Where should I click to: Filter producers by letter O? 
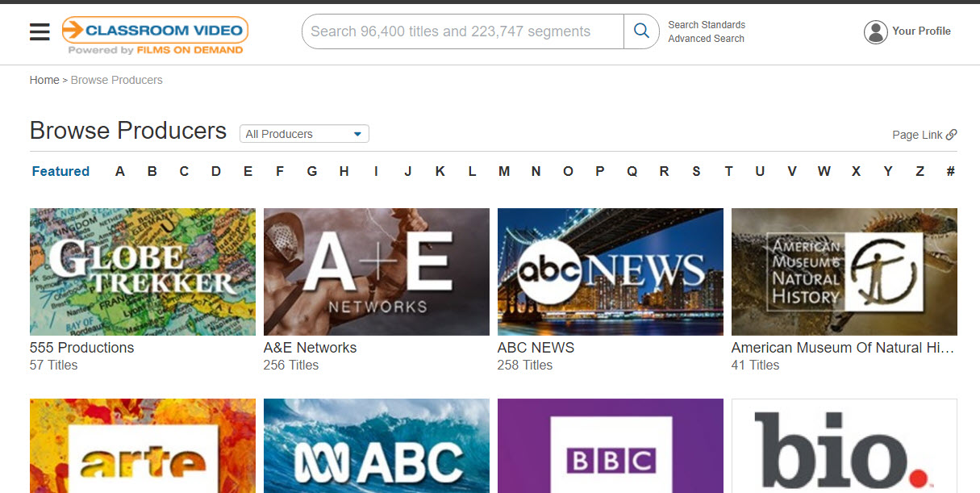[x=568, y=171]
